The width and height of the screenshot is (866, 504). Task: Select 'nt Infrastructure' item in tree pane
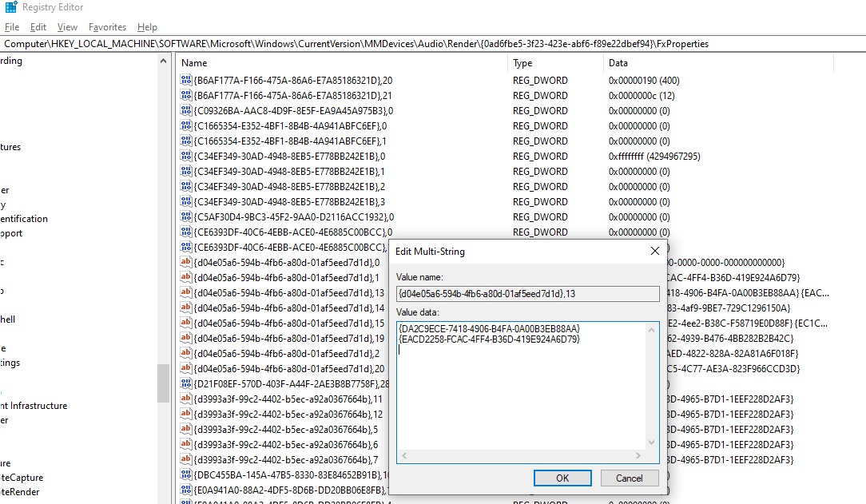(34, 406)
